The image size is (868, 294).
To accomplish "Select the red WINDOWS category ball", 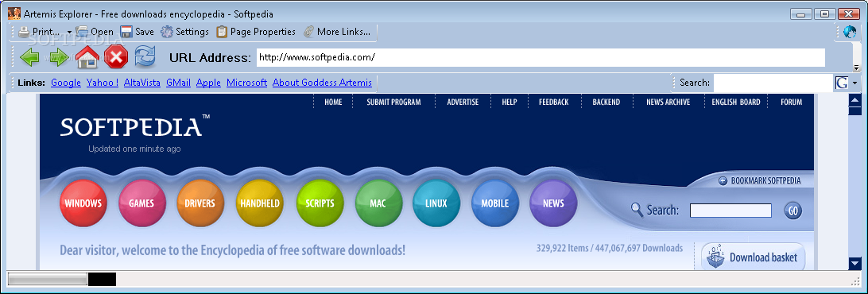I will click(83, 203).
